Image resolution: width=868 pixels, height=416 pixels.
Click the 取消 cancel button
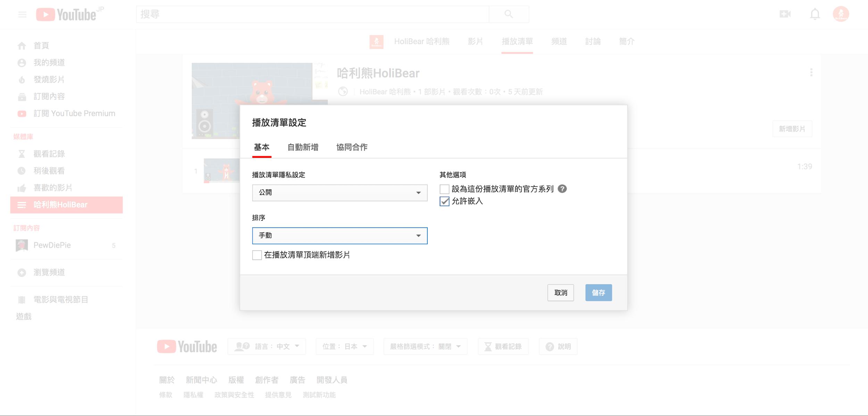point(561,293)
